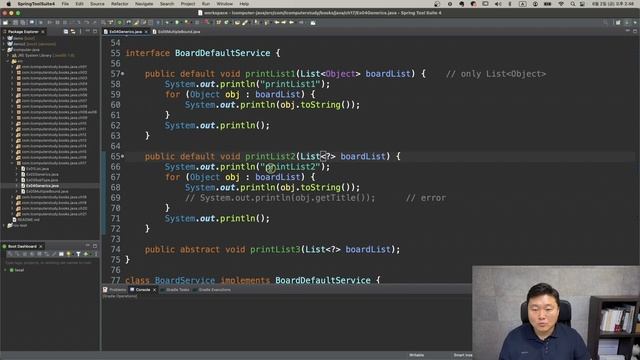
Task: Open the Apple menu
Action: tap(8, 4)
